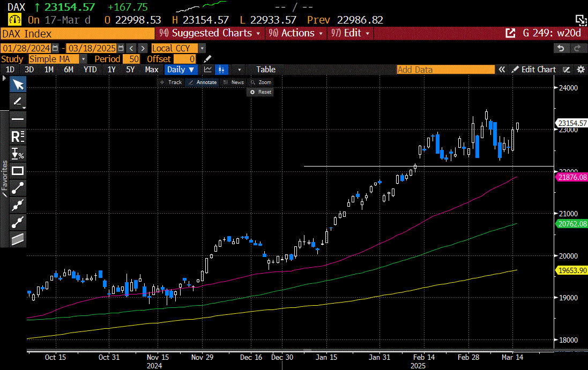Viewport: 588px width, 370px height.
Task: Click the pink 21876.08 moving average label
Action: point(572,177)
